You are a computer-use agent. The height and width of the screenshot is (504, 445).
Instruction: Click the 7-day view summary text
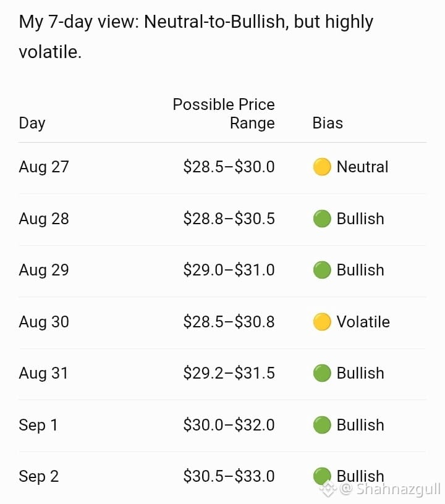point(196,37)
